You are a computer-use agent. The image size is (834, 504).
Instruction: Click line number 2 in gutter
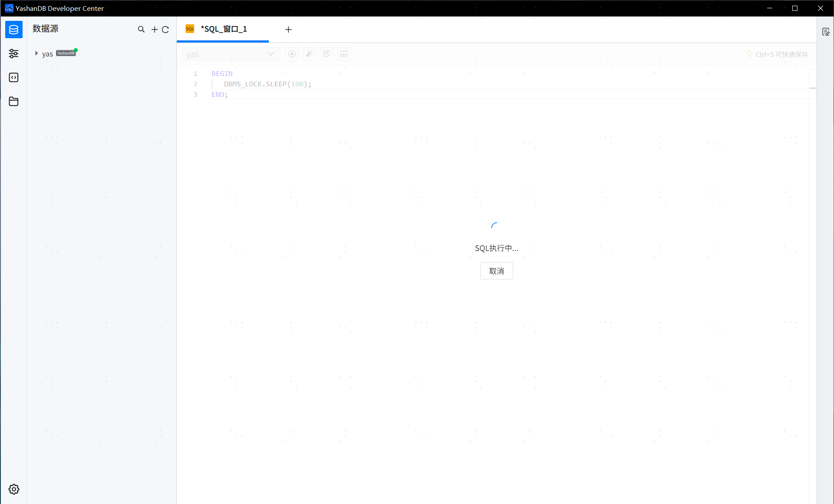(x=195, y=84)
